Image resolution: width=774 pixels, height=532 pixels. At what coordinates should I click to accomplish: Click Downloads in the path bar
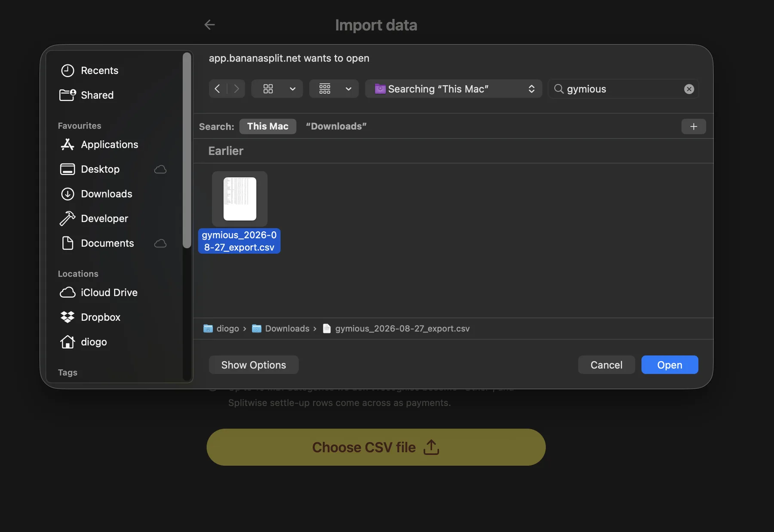(280, 329)
